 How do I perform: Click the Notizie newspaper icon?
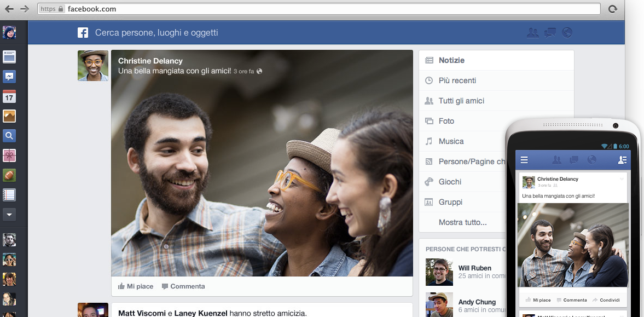(429, 60)
